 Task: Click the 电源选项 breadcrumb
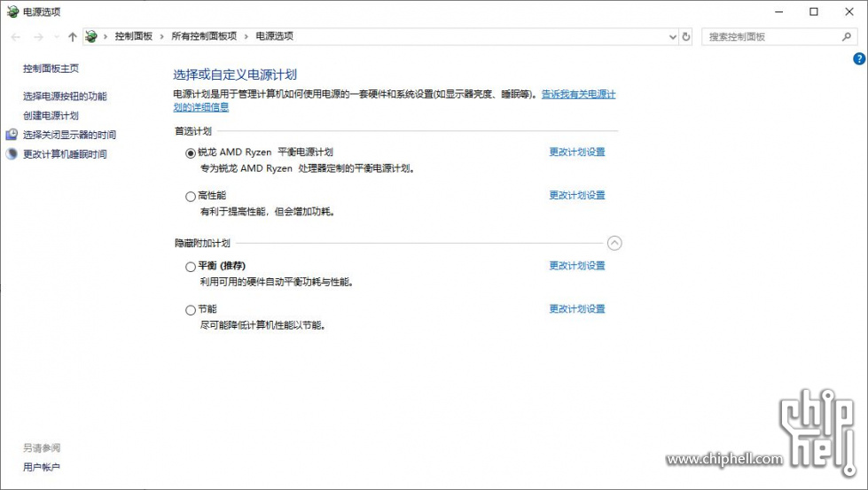275,36
